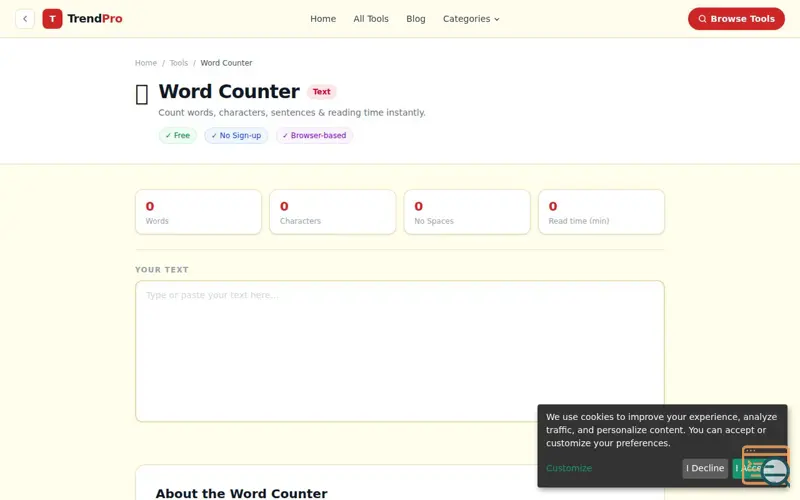The image size is (800, 500).
Task: Click the Tools breadcrumb link
Action: click(x=179, y=63)
